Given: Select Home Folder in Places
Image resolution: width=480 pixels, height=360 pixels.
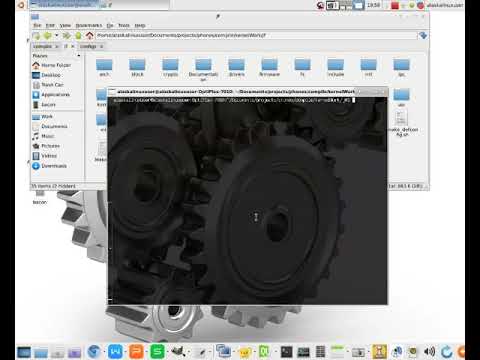Looking at the screenshot, I should point(52,65).
